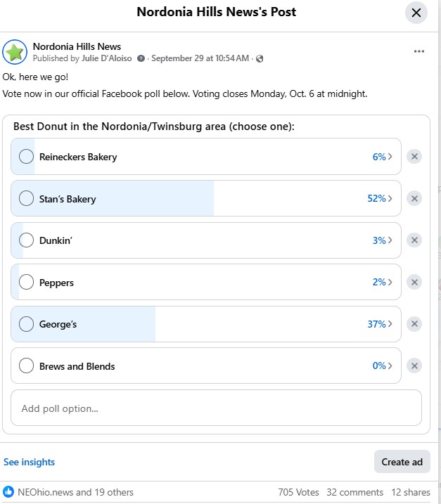Delete the George's poll option
Viewport: 441px width, 504px height.
click(415, 324)
